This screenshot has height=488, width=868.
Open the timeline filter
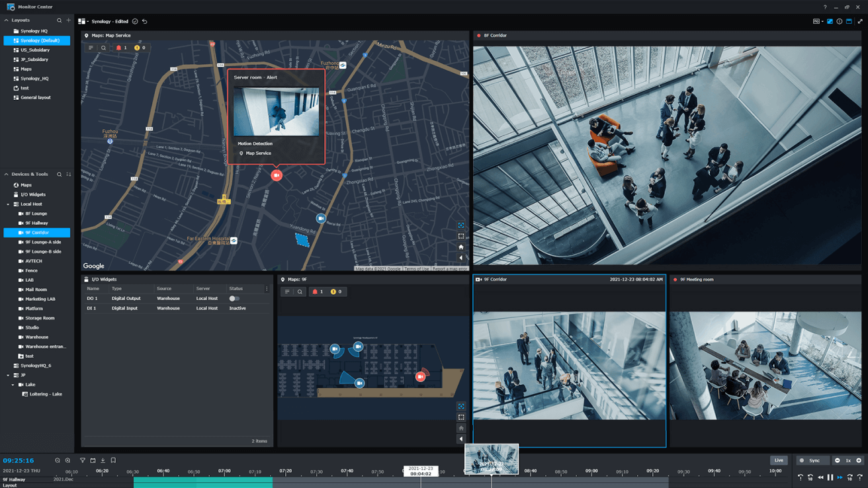pos(83,460)
